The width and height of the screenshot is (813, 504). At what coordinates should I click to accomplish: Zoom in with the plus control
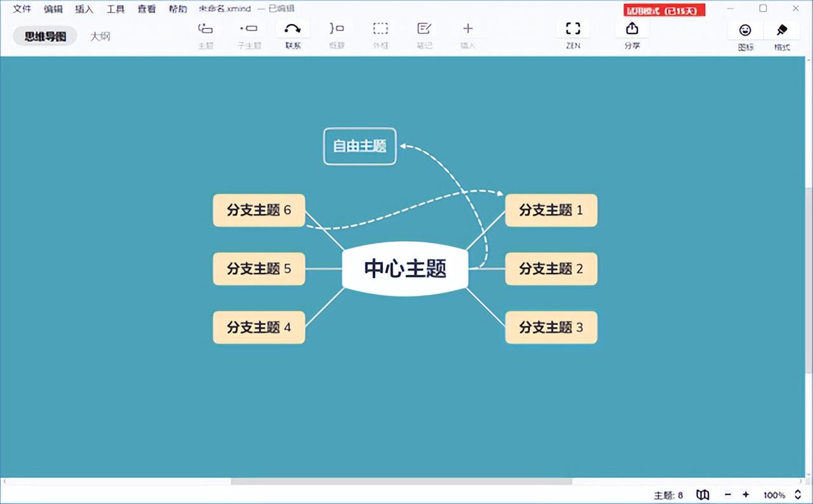[x=746, y=494]
